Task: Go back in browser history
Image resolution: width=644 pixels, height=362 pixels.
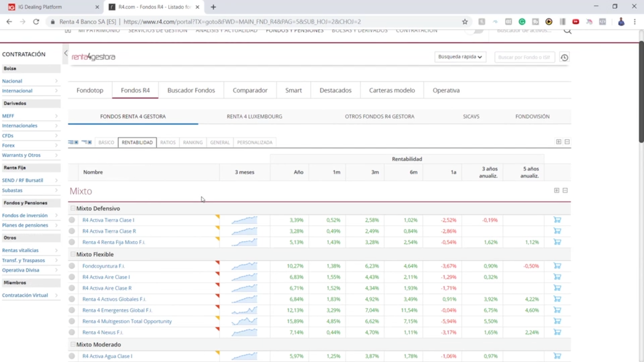Action: click(x=9, y=22)
